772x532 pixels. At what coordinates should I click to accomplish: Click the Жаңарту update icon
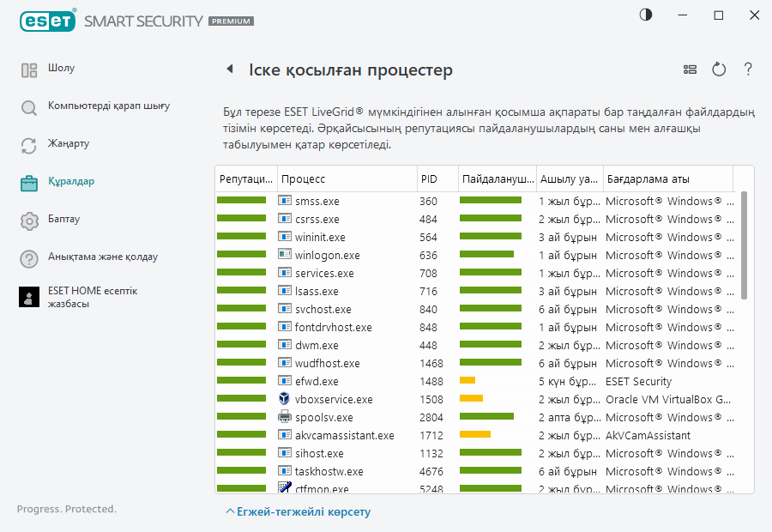(x=29, y=145)
